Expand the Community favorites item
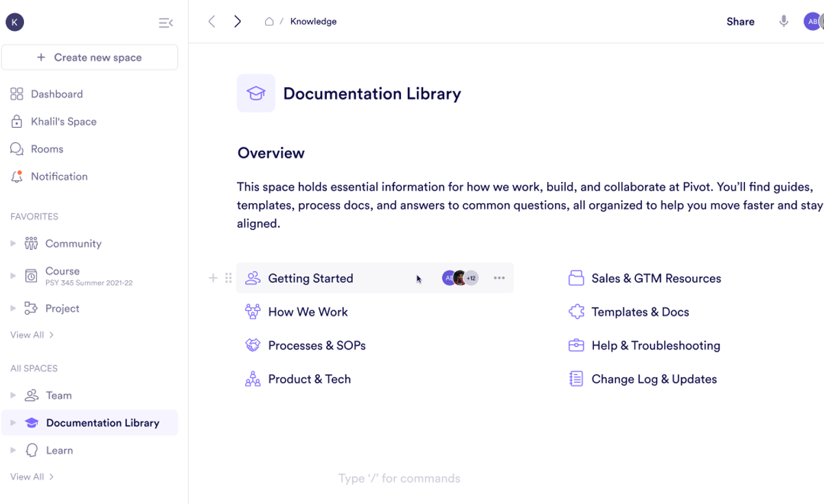Viewport: 824px width, 504px height. 13,243
